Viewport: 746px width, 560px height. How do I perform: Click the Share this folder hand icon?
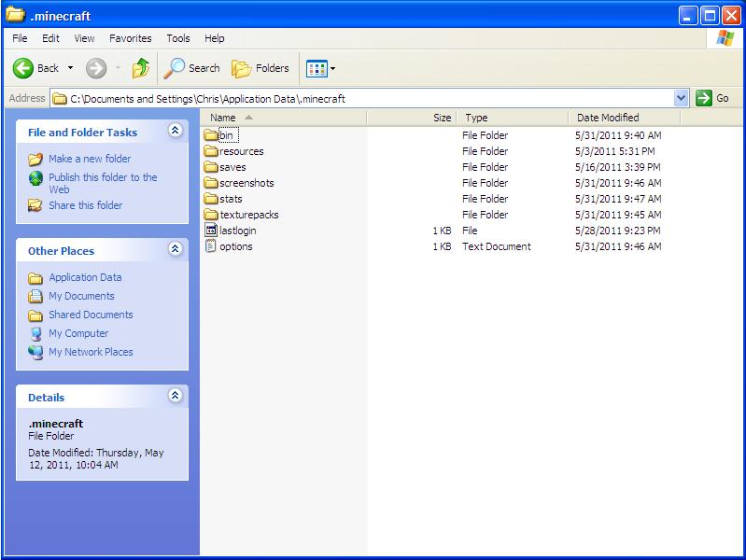(x=35, y=205)
